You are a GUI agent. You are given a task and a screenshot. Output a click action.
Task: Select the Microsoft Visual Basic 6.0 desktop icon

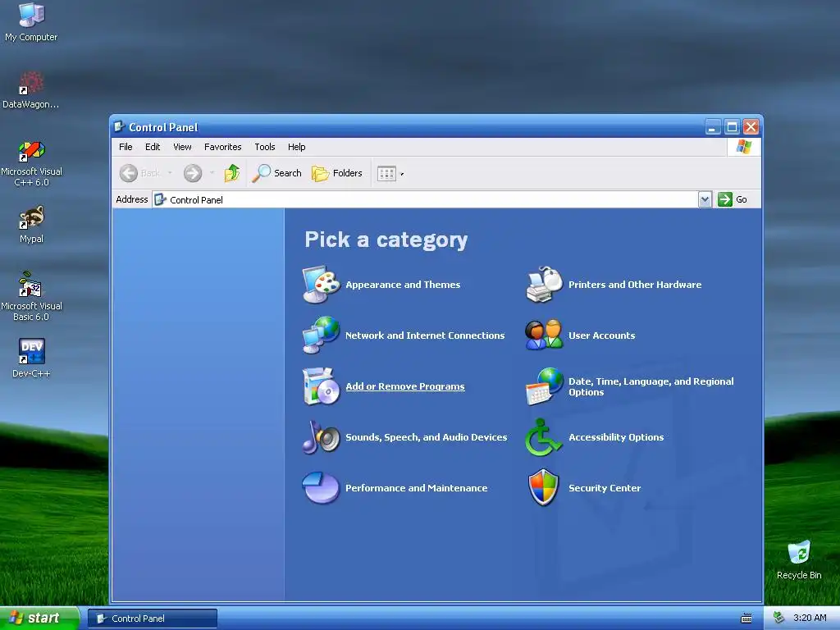coord(32,296)
